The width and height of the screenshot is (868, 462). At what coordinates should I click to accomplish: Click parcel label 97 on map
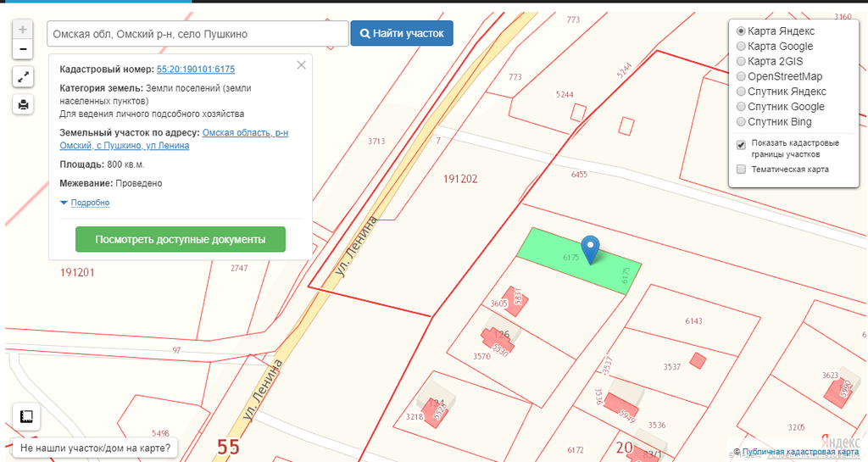tap(176, 350)
